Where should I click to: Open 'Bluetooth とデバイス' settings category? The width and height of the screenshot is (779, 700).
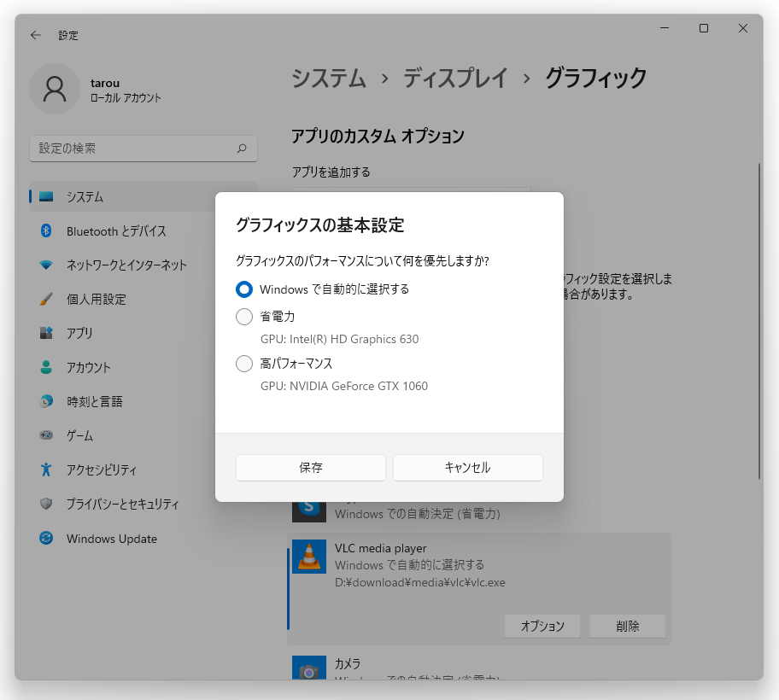(143, 230)
